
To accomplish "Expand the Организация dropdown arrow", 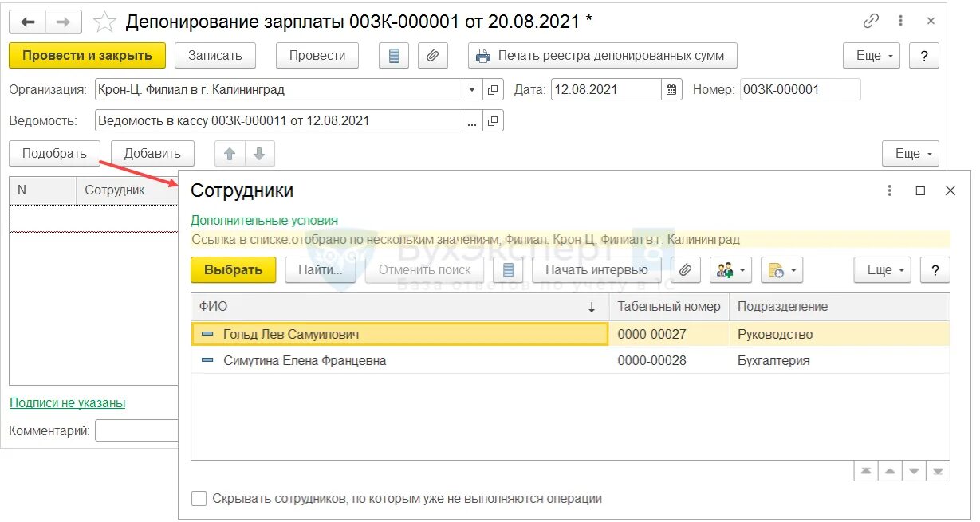I will [x=472, y=89].
